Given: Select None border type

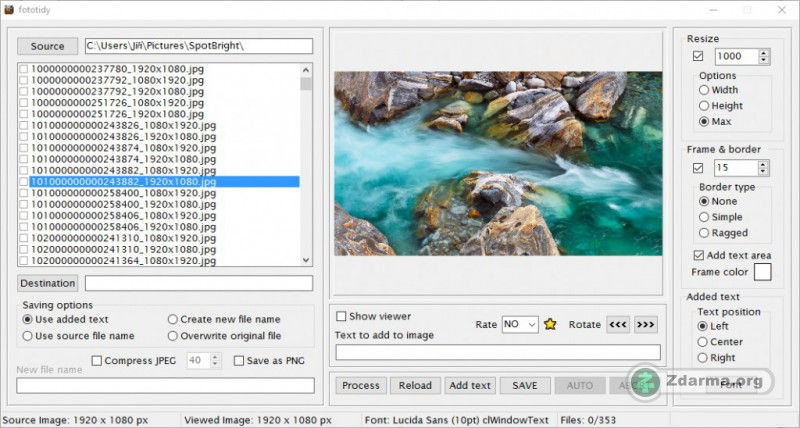Looking at the screenshot, I should pos(704,201).
